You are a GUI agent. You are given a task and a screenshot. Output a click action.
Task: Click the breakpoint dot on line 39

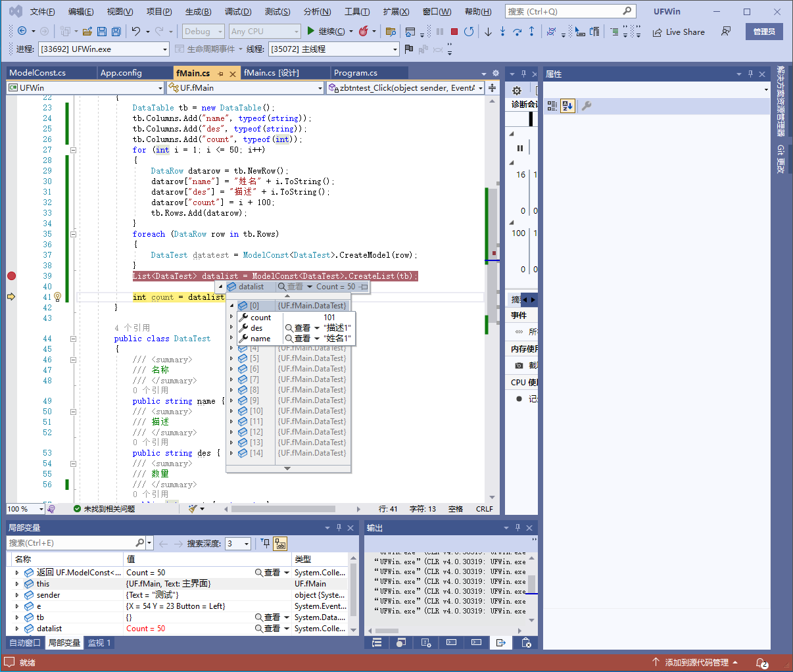(x=11, y=276)
